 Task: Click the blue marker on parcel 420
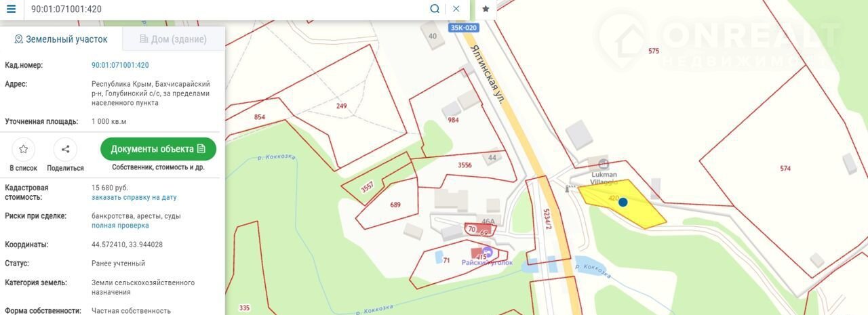tap(623, 202)
